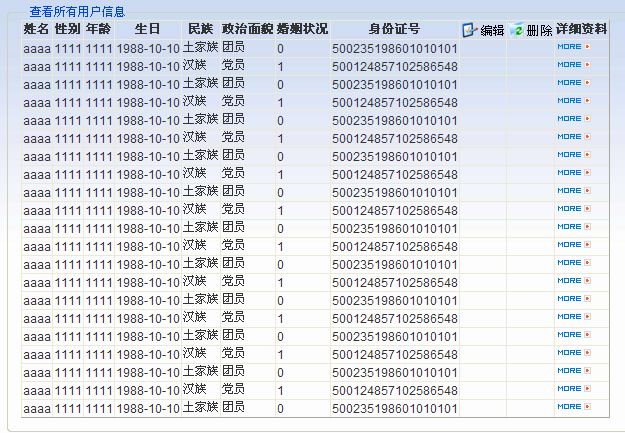
Task: Click the 详细资料 column header
Action: tap(581, 29)
